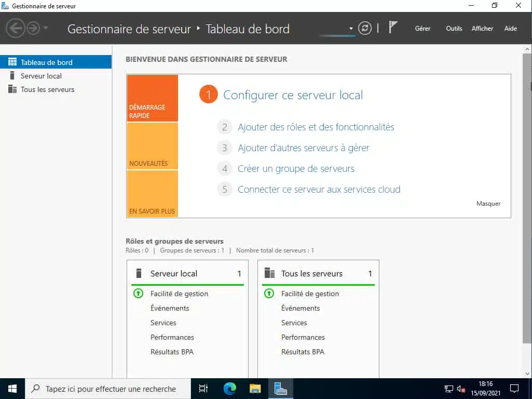Open the Gérer menu
Screen dimensions: 532x399
[x=422, y=29]
